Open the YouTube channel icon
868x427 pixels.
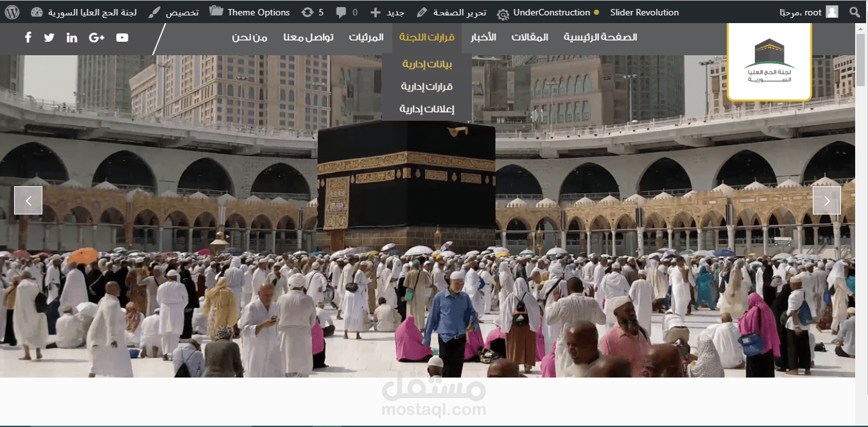pos(121,37)
